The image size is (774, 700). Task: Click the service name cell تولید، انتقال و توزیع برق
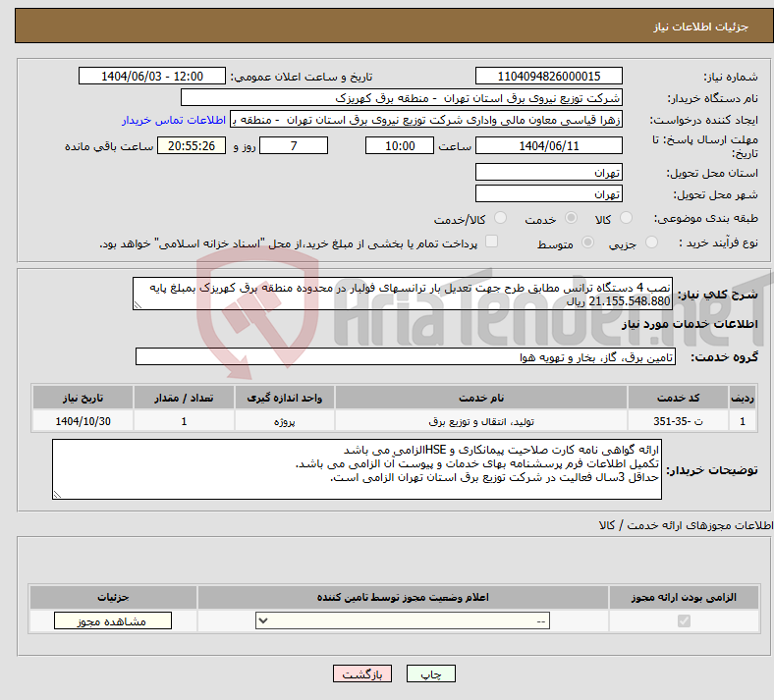pos(481,421)
